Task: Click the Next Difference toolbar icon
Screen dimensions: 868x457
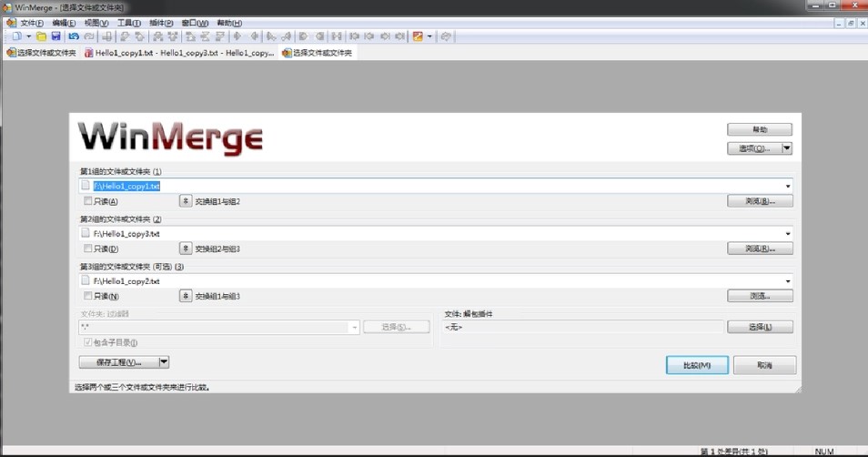Action: coord(125,36)
